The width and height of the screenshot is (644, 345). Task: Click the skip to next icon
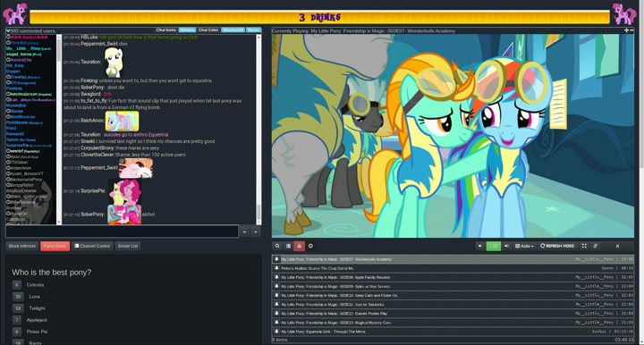[617, 246]
